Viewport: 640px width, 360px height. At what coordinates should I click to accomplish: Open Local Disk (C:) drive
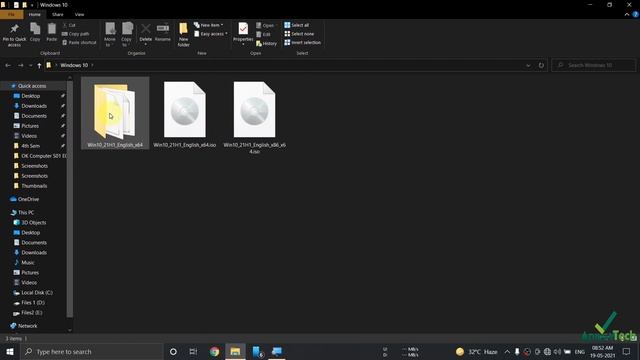pyautogui.click(x=37, y=293)
